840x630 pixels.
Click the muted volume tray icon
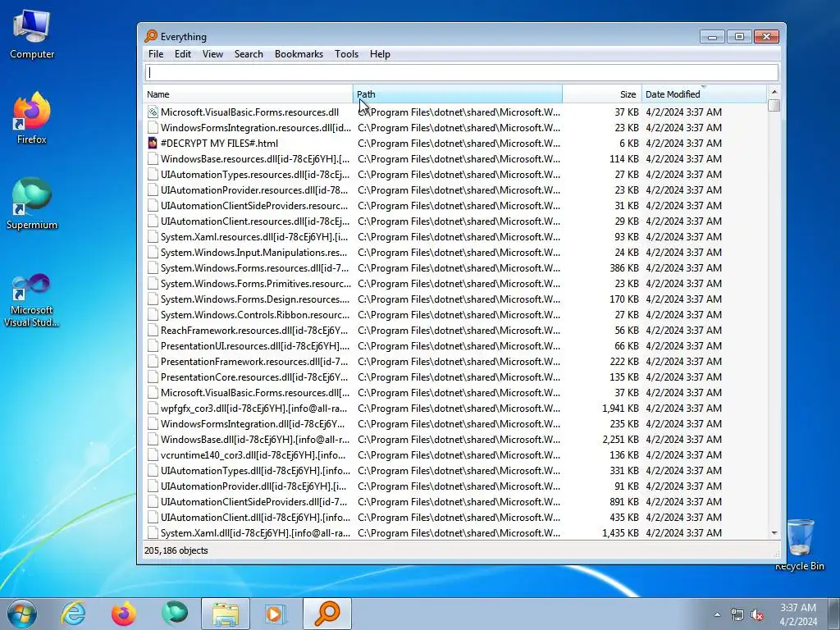click(x=757, y=614)
